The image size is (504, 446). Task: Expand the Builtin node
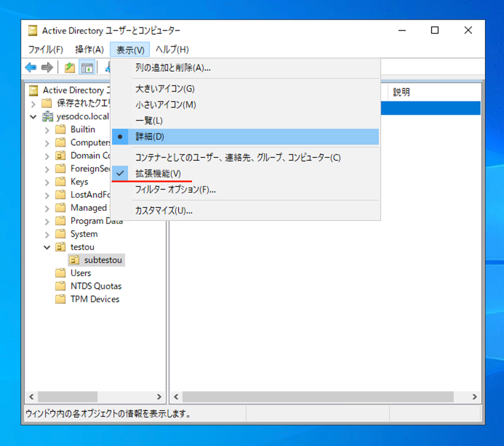pos(47,130)
